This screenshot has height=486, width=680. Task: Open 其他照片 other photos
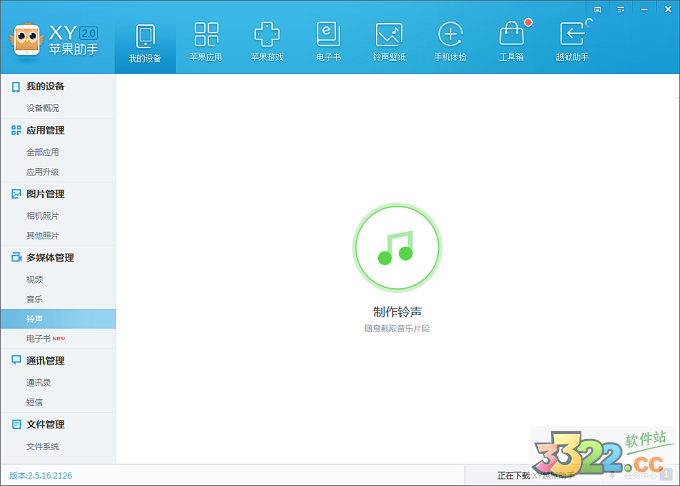(42, 235)
